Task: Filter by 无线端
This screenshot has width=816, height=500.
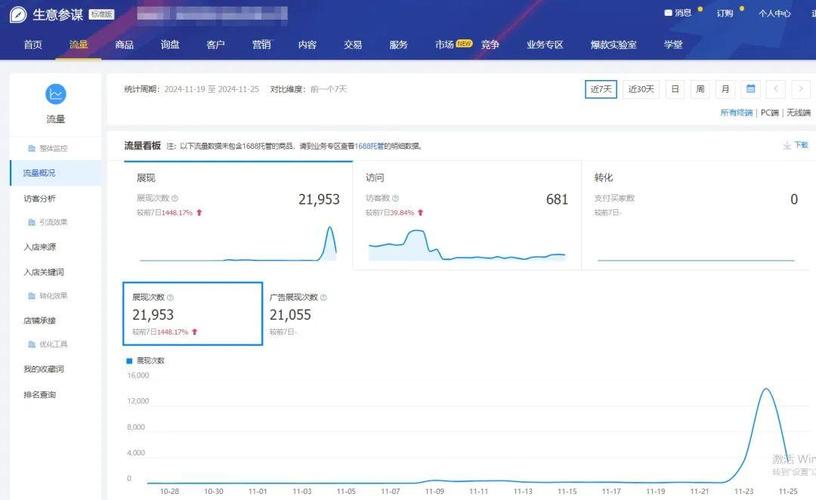Action: coord(798,112)
